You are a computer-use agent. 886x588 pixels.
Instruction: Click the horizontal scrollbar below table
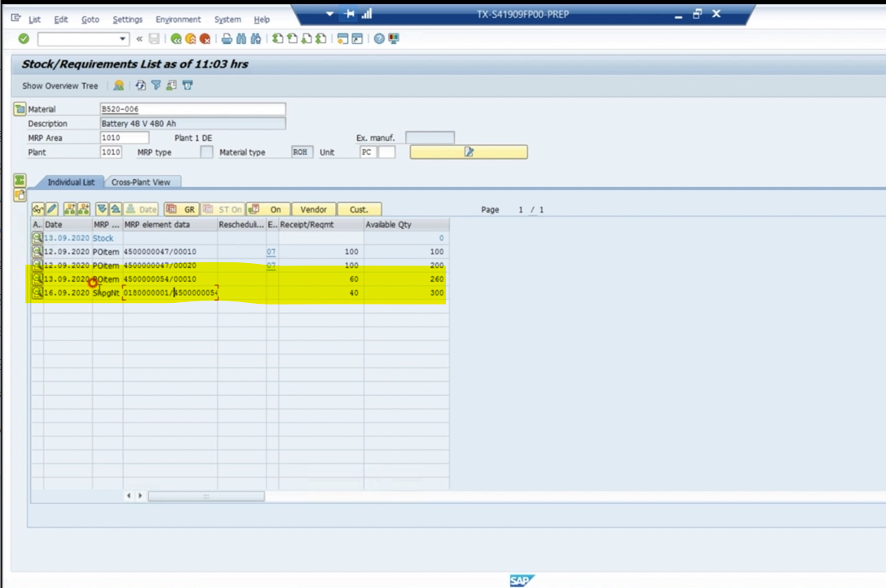206,496
